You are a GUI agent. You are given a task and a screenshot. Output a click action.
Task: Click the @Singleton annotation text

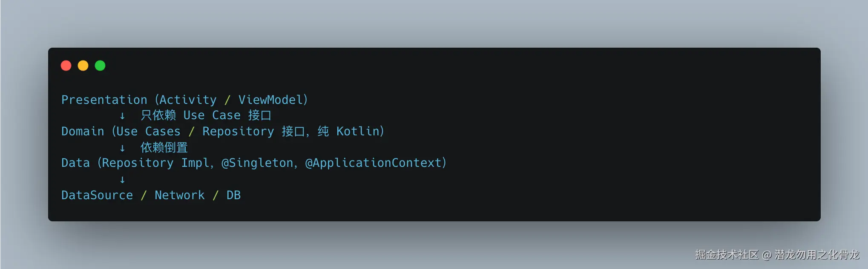tap(257, 163)
